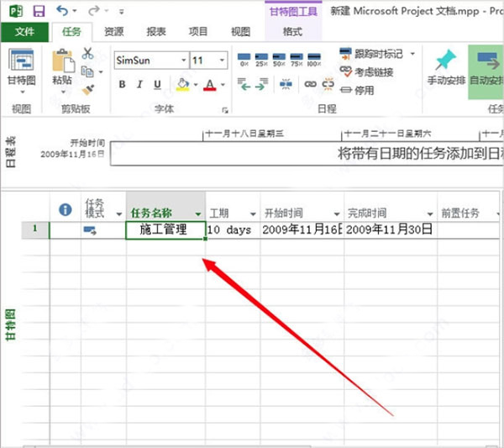The width and height of the screenshot is (504, 448).
Task: Click the Unlink Tasks broken chain icon
Action: [328, 84]
